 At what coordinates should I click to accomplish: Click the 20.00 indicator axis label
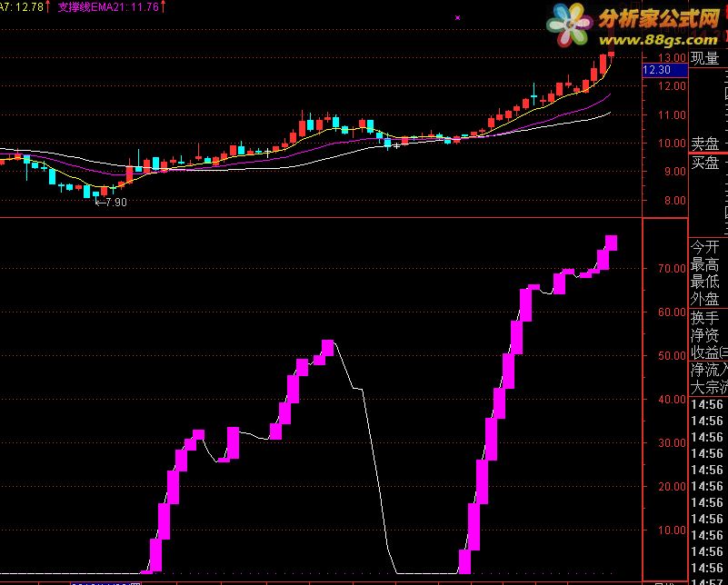[x=672, y=487]
